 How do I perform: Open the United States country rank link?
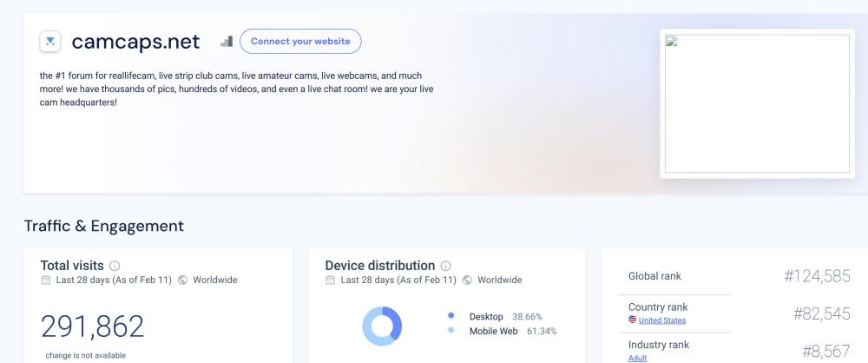[x=661, y=320]
